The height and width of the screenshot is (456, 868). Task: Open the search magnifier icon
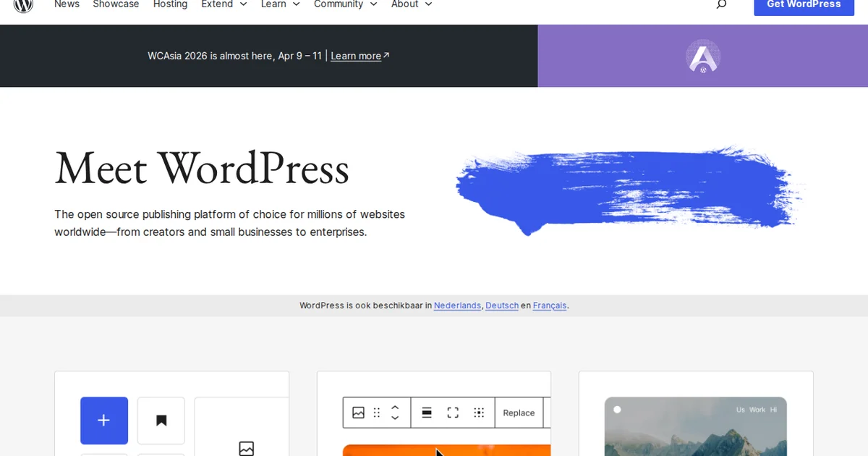[x=721, y=4]
